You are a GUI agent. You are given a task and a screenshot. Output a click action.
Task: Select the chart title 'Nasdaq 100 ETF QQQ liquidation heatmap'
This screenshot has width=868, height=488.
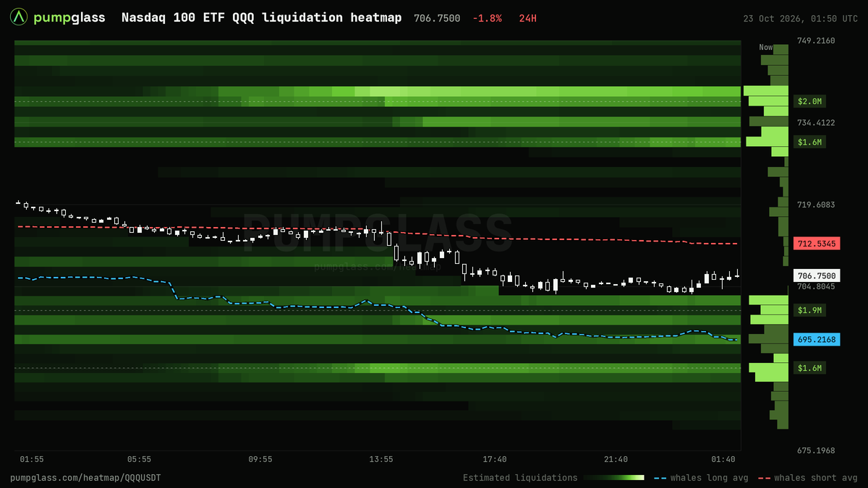coord(261,17)
